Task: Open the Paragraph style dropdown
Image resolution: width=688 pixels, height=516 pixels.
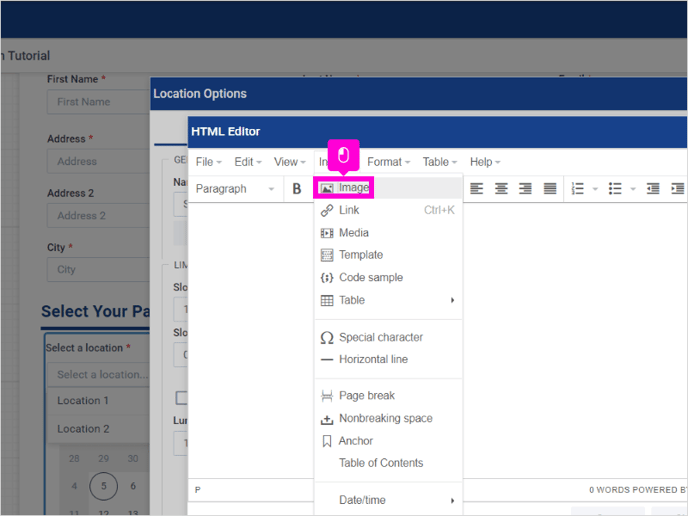Action: coord(236,189)
